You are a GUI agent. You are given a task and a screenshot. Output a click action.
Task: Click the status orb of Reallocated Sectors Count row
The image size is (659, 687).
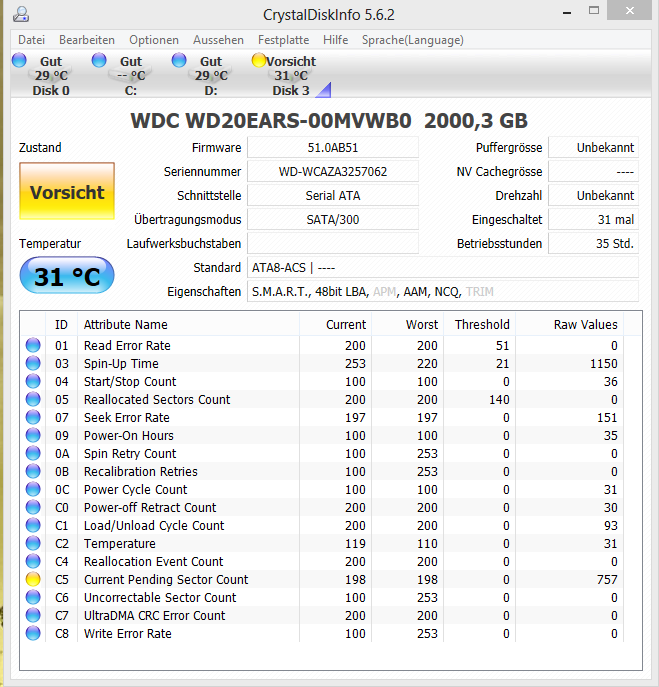[x=33, y=399]
